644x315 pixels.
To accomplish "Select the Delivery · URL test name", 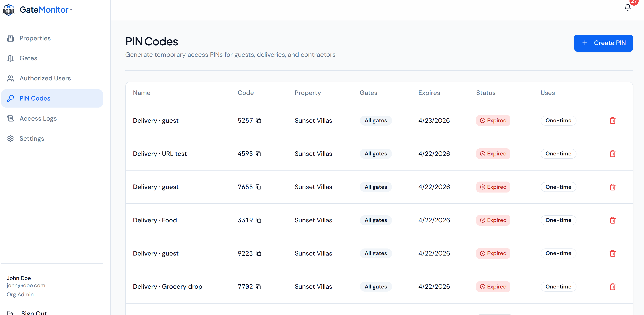I will [x=160, y=154].
